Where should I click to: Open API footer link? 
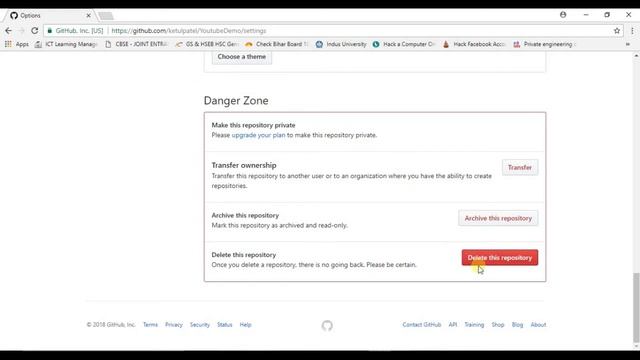[x=453, y=325]
